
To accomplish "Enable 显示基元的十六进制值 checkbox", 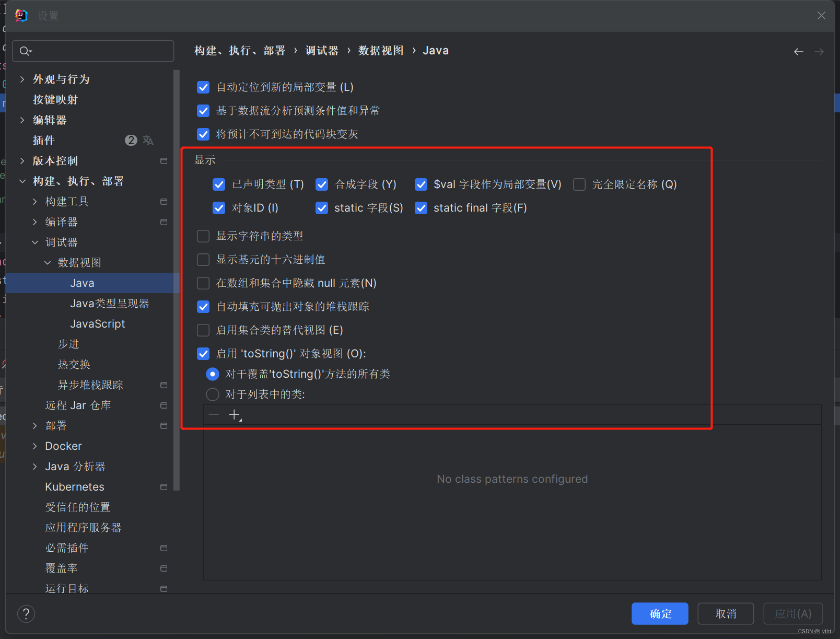I will (x=203, y=260).
